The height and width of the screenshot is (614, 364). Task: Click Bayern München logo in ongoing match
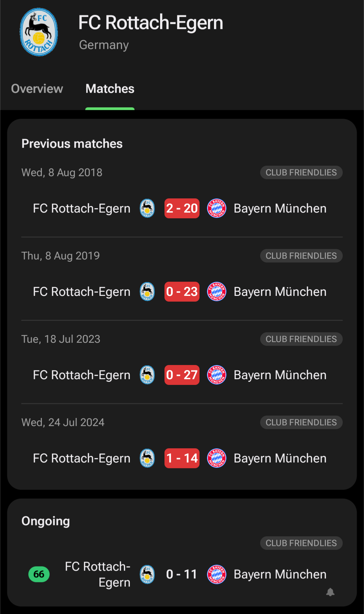click(216, 574)
